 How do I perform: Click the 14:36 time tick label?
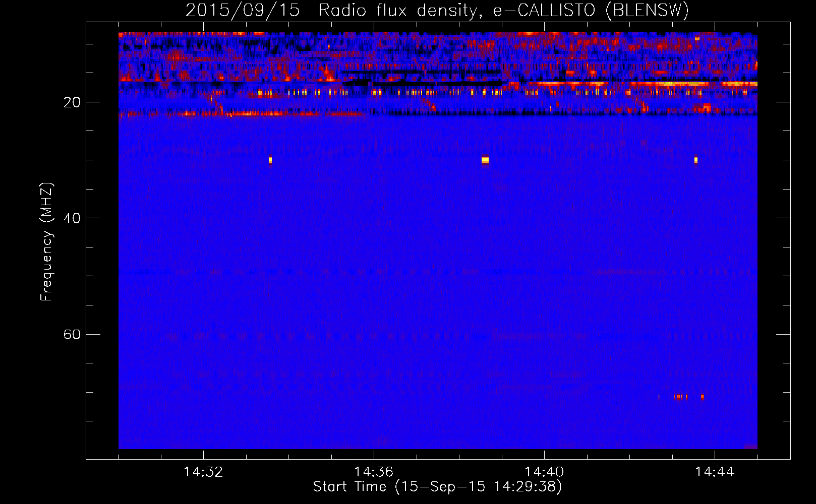[x=374, y=472]
